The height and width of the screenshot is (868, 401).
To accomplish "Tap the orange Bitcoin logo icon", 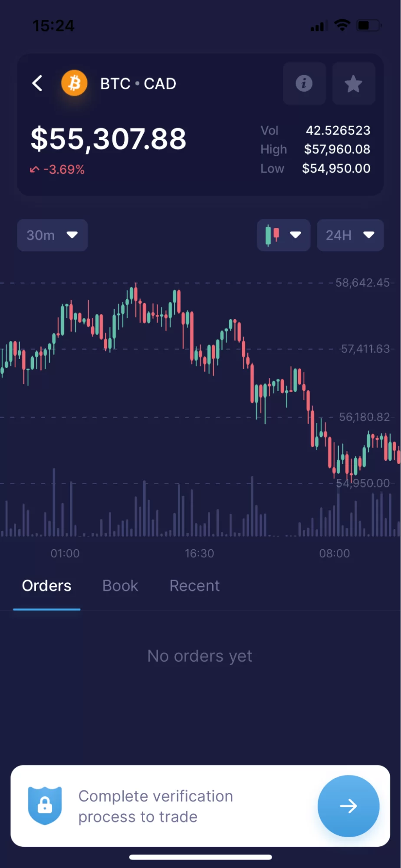I will coord(74,83).
